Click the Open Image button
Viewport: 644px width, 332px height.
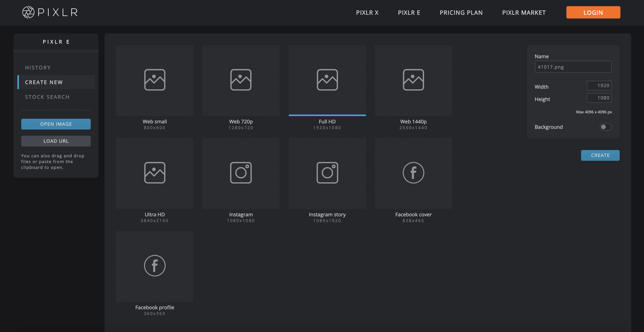[56, 124]
